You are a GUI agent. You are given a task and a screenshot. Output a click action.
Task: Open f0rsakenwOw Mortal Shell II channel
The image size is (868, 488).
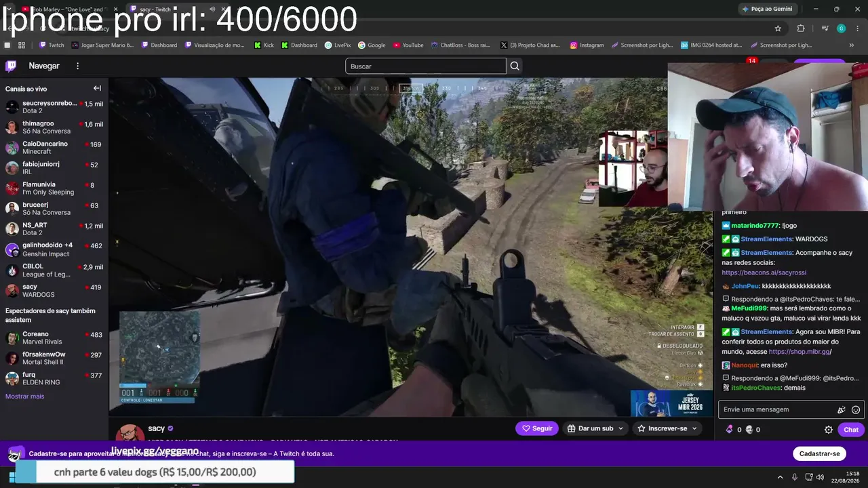tap(54, 358)
